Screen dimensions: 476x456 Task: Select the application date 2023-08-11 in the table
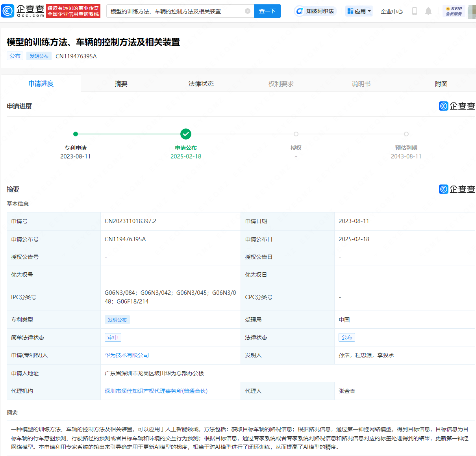click(354, 221)
